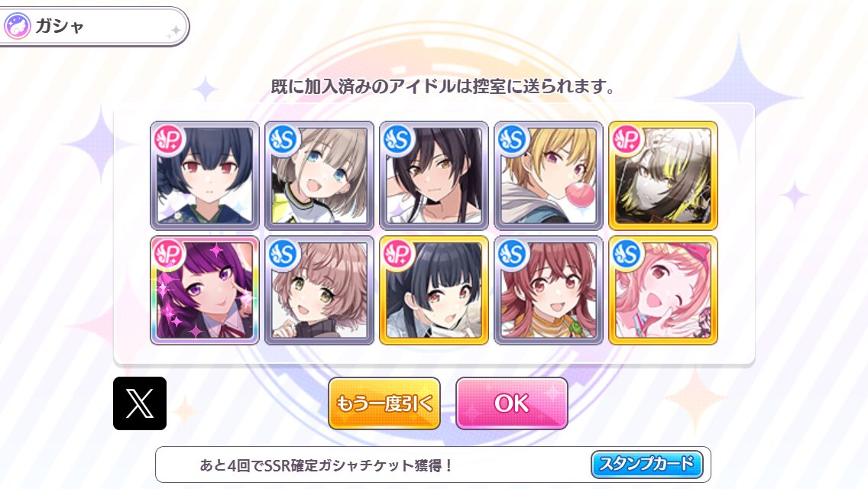This screenshot has width=868, height=489.
Task: Select the S card with the long black ponytail
Action: (x=434, y=175)
